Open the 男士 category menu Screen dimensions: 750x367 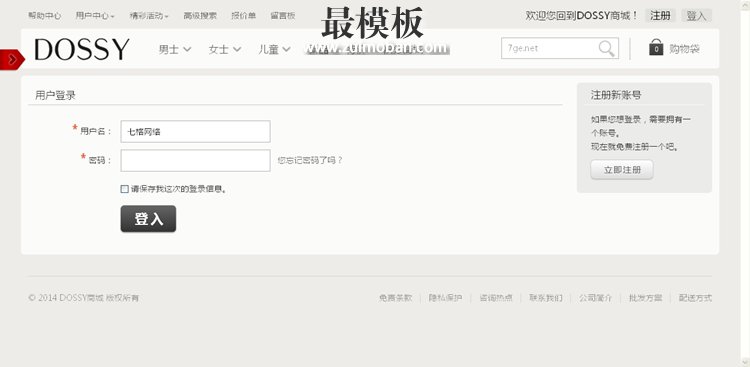pos(175,49)
